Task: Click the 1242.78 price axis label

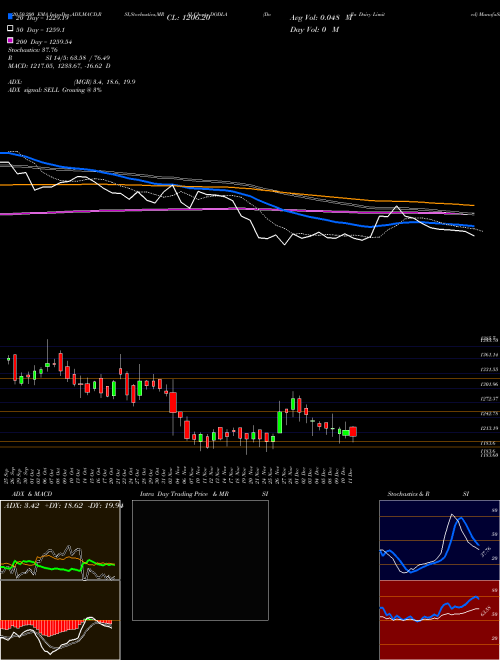Action: [x=489, y=414]
